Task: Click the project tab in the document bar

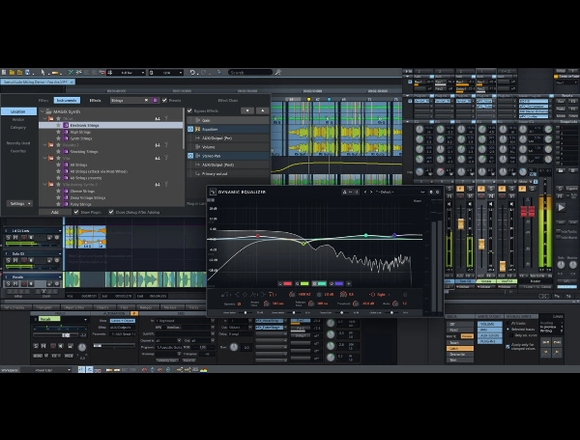Action: coord(38,82)
